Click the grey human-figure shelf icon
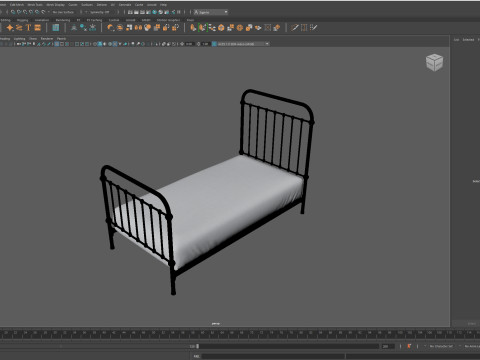Image resolution: width=480 pixels, height=360 pixels. tap(74, 28)
